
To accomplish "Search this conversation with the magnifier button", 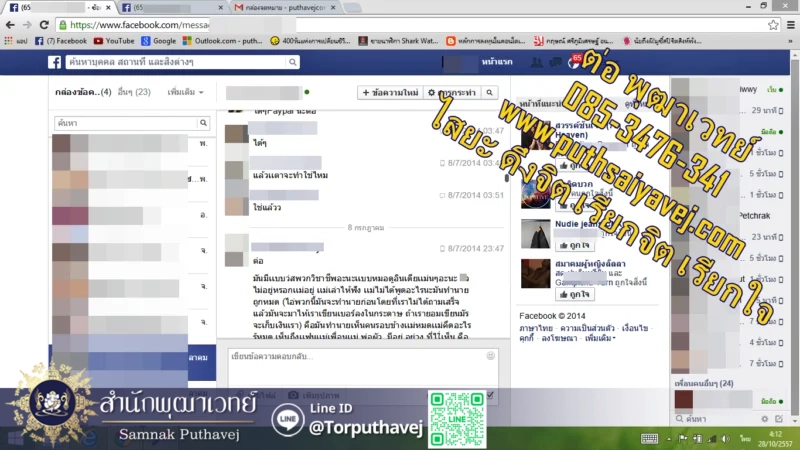I will click(489, 92).
